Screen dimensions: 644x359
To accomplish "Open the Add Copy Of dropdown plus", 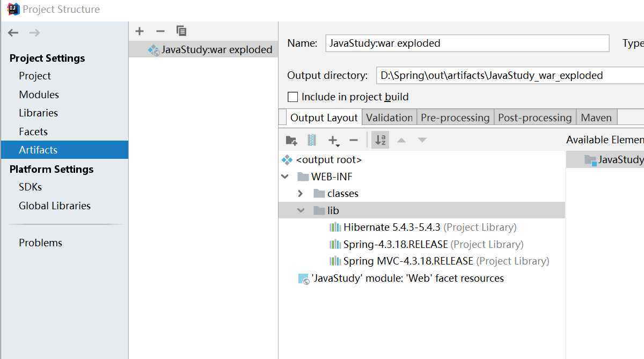I will click(334, 141).
